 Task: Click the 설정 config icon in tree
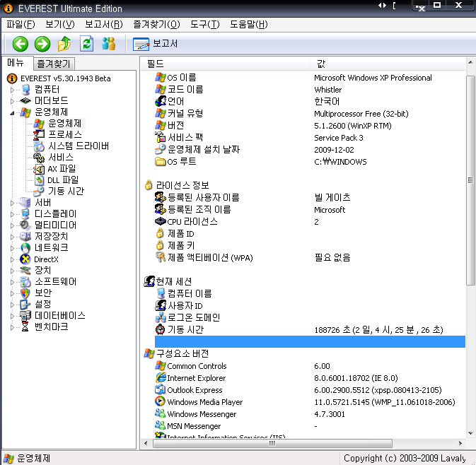click(25, 305)
